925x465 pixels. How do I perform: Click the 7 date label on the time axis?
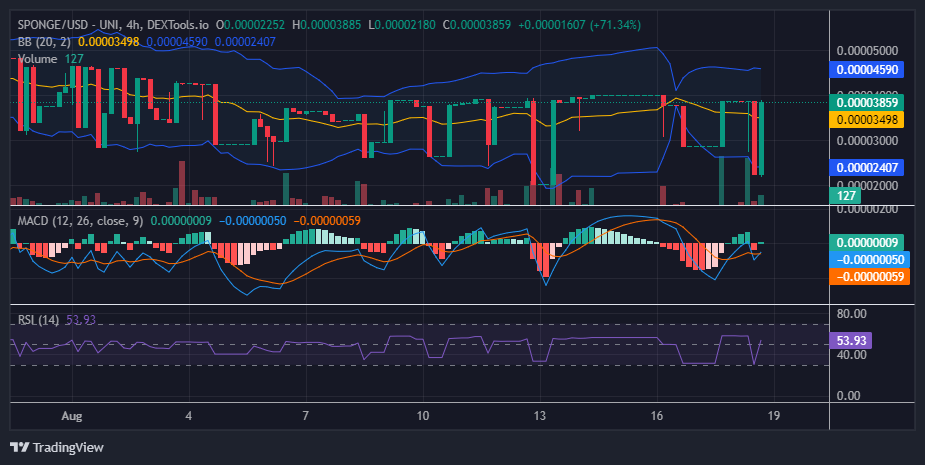coord(306,416)
